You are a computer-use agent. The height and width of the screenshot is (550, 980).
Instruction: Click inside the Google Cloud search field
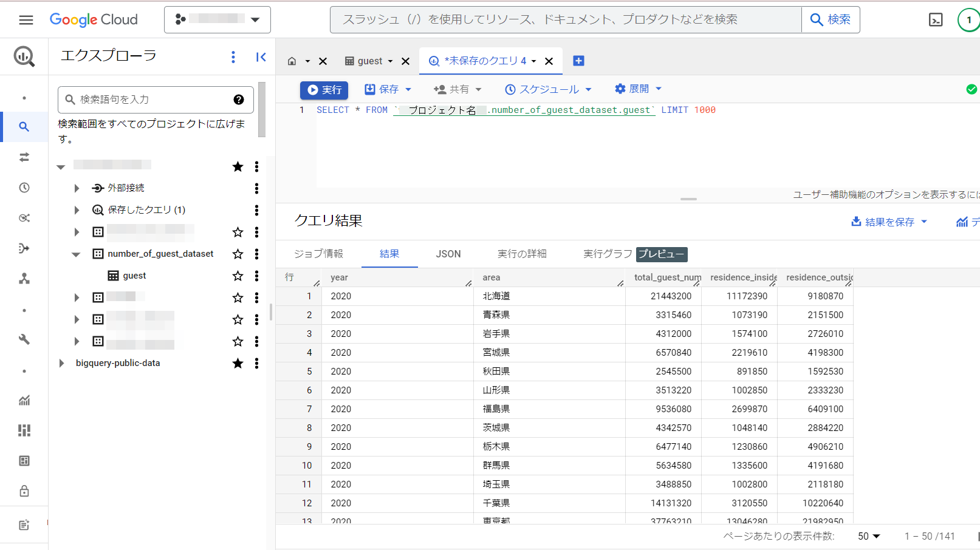547,19
